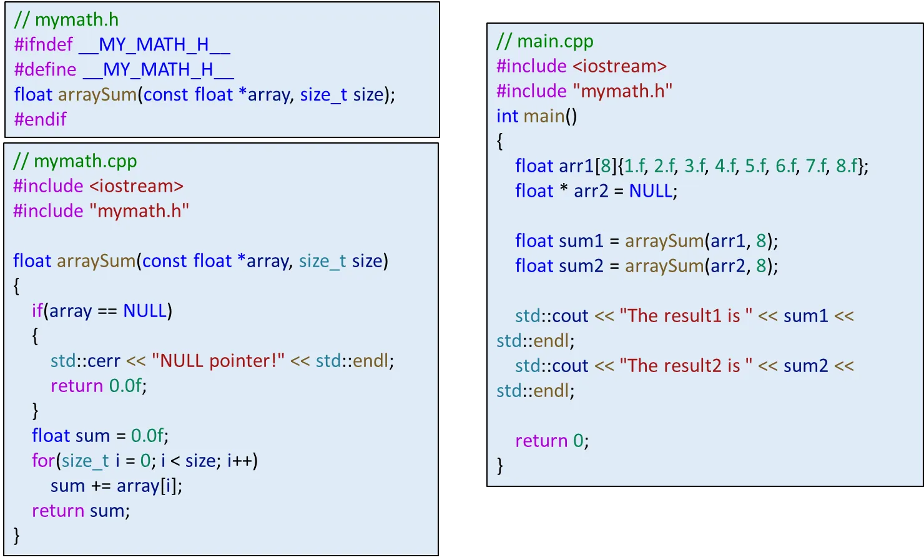
Task: Click the "// mymath.cpp" comment line
Action: (x=75, y=161)
